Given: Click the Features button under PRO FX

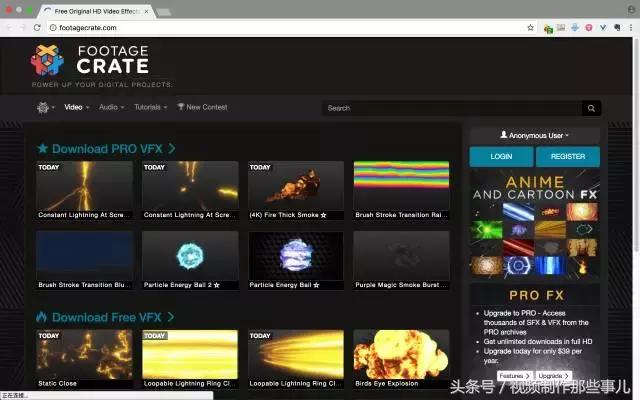Looking at the screenshot, I should pyautogui.click(x=513, y=375).
